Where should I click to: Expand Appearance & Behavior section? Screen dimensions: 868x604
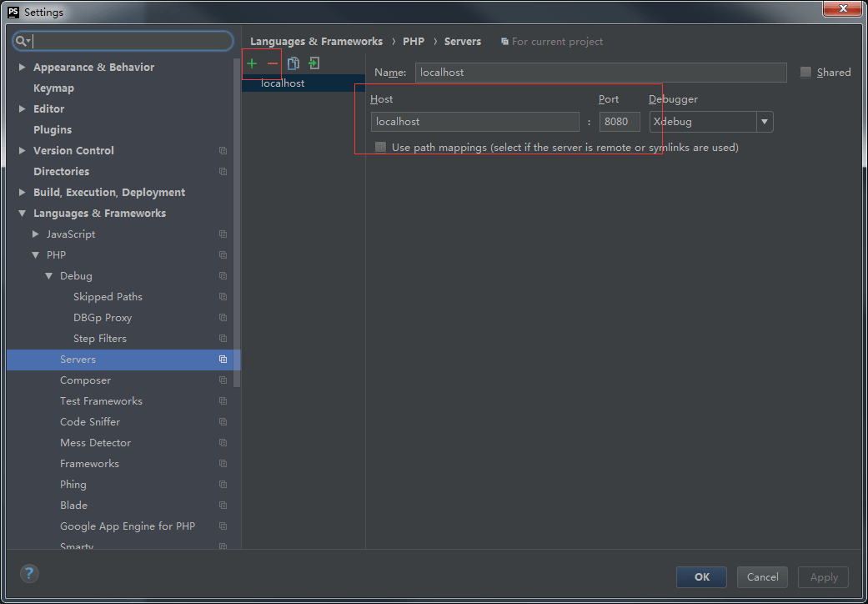tap(23, 67)
